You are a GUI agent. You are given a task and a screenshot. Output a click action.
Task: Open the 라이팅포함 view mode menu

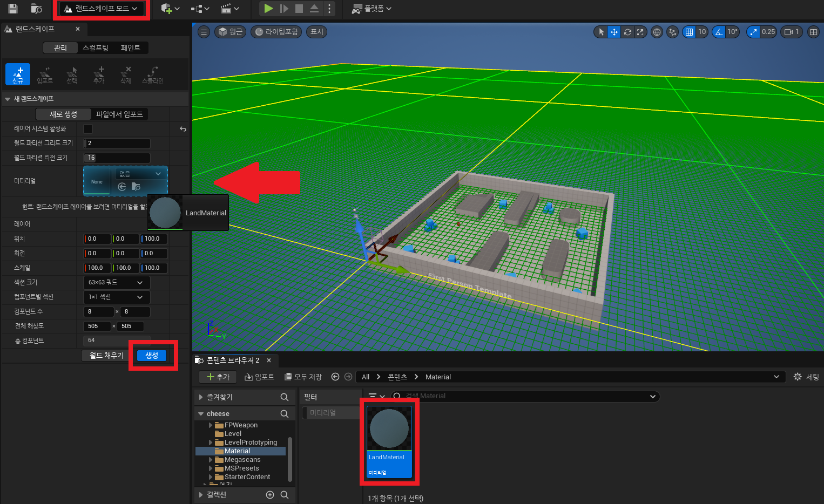276,32
